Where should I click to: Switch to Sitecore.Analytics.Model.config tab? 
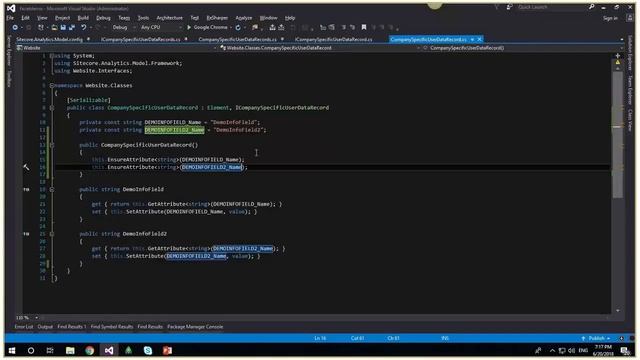coord(49,40)
